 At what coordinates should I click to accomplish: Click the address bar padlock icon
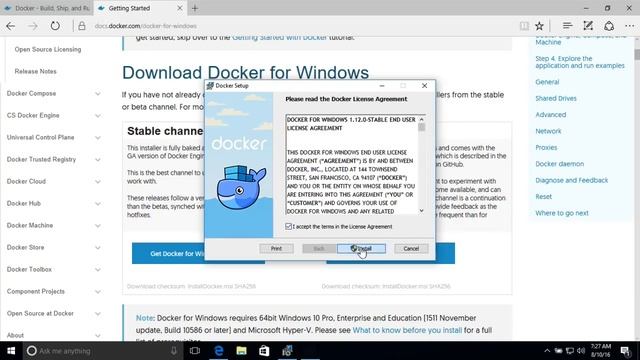[x=82, y=26]
